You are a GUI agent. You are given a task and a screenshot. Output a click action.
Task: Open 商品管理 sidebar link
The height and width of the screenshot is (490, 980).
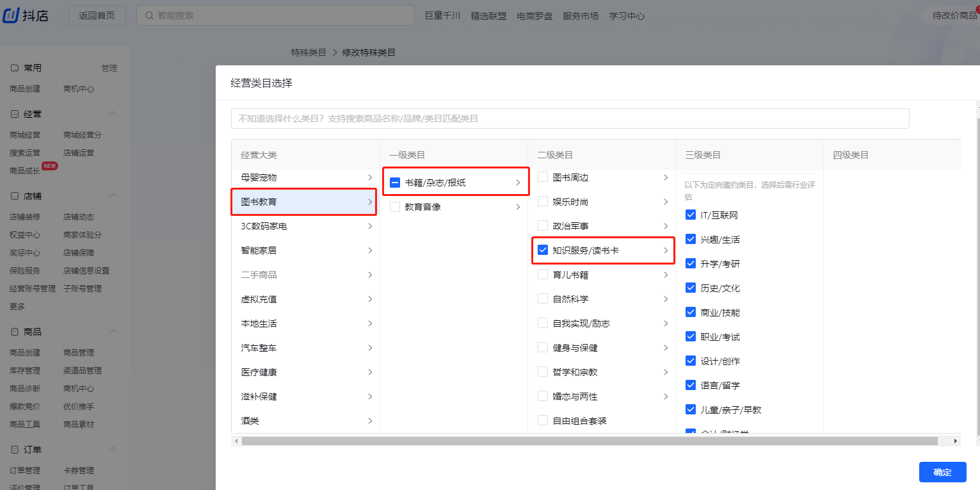click(79, 353)
